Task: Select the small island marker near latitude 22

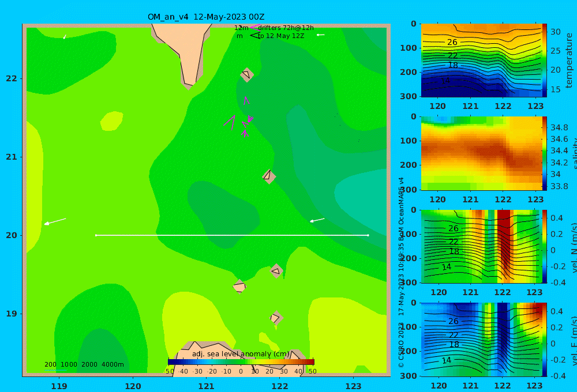Action: click(246, 74)
